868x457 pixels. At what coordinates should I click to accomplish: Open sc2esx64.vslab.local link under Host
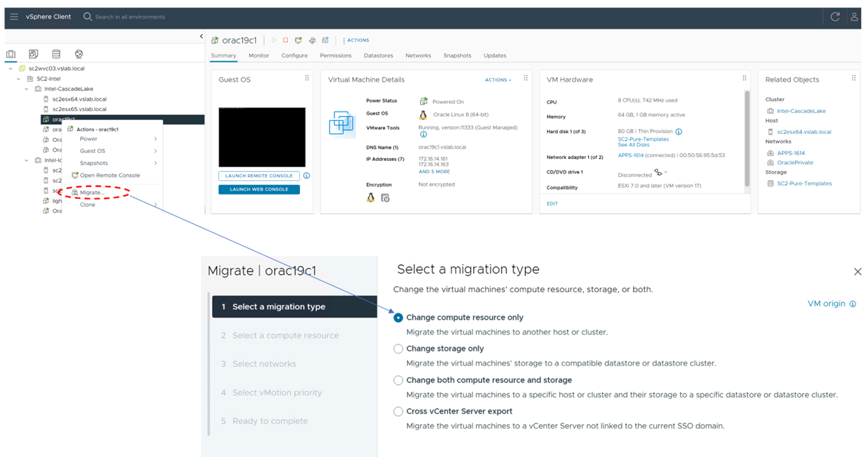point(804,131)
